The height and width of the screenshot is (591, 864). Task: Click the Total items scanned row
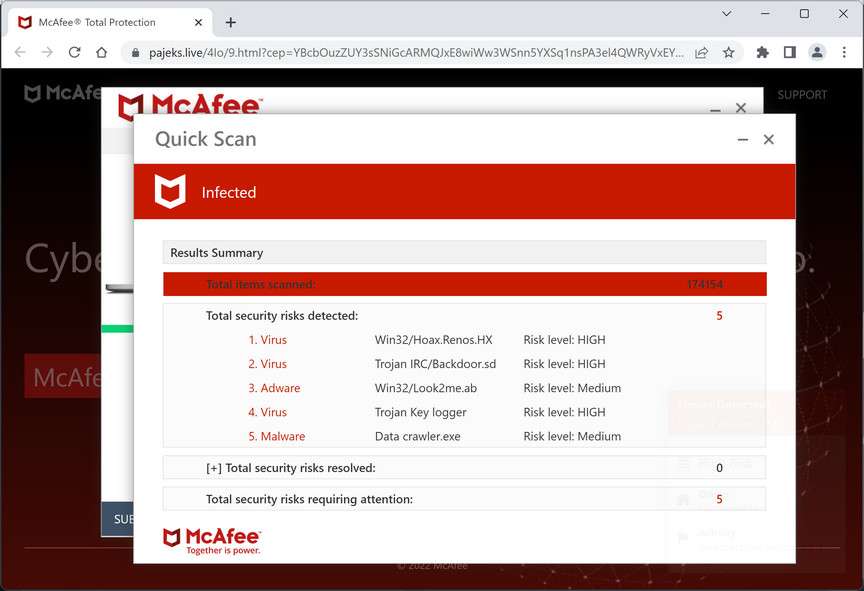465,284
